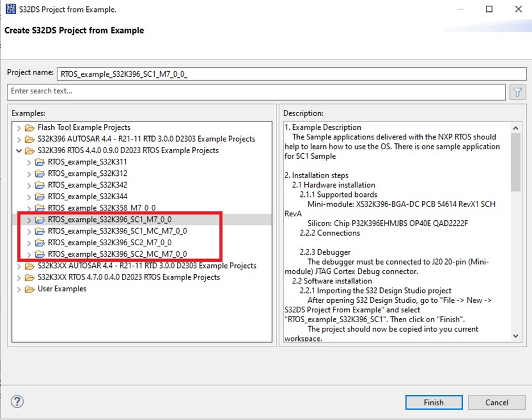The width and height of the screenshot is (532, 420).
Task: Collapse the S32K396 RTOS 4.4.0 example node
Action: pos(19,150)
